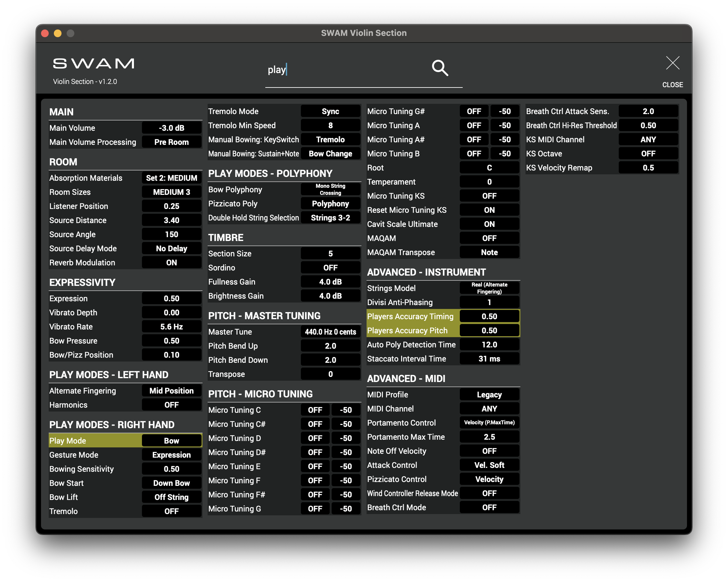Toggle Cavit Scale Ultimate ON value

click(489, 224)
